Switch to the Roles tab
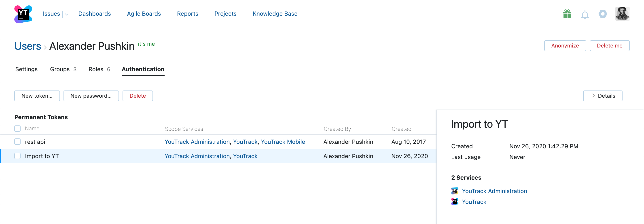644x224 pixels. coord(99,69)
